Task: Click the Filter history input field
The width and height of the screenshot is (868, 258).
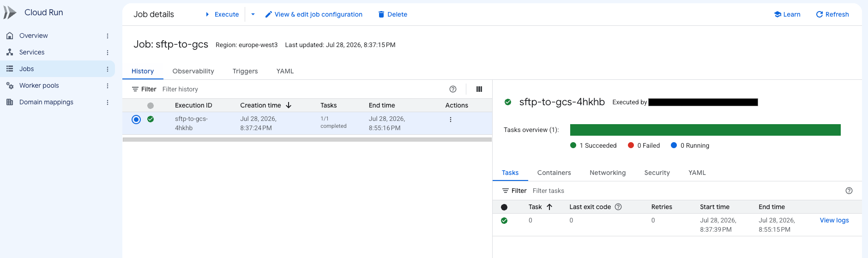Action: (x=300, y=89)
